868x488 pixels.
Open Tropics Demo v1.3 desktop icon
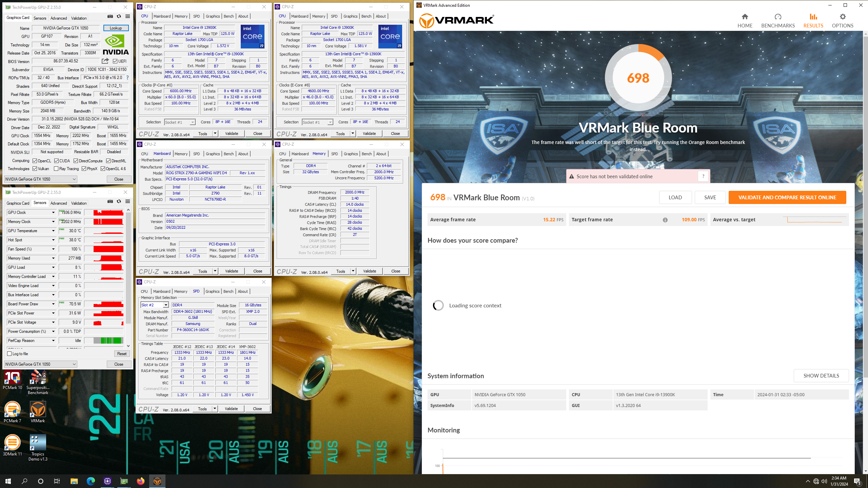(x=38, y=447)
